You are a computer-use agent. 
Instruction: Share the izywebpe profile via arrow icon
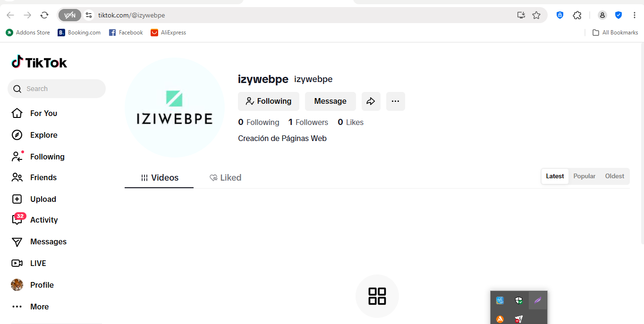[371, 101]
